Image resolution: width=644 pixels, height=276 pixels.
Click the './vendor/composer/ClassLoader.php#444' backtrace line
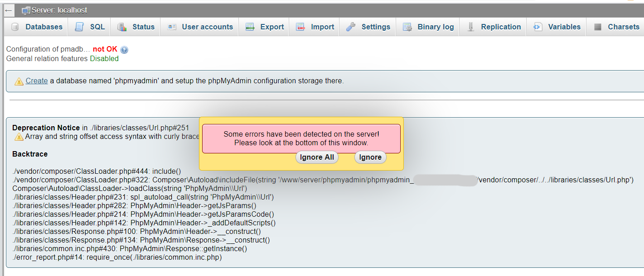(97, 171)
